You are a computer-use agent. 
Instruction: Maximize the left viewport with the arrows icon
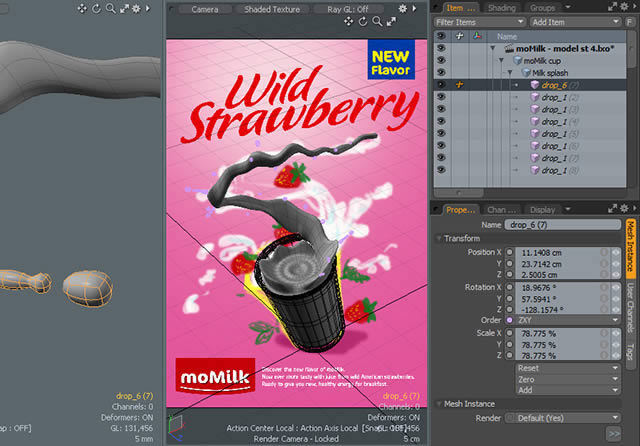124,9
